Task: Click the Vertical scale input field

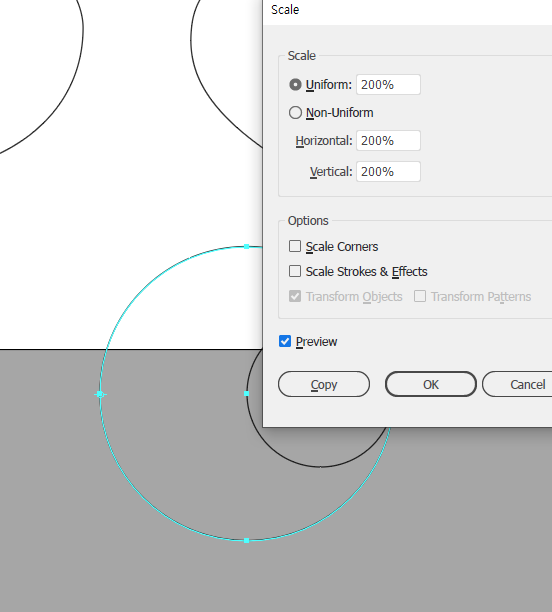Action: pyautogui.click(x=388, y=172)
